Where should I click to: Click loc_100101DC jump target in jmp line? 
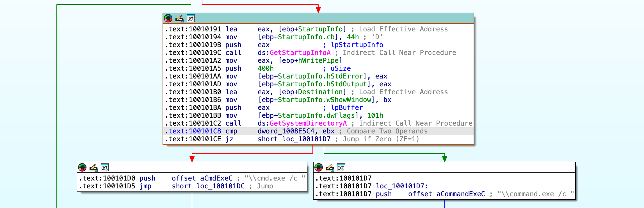click(220, 186)
